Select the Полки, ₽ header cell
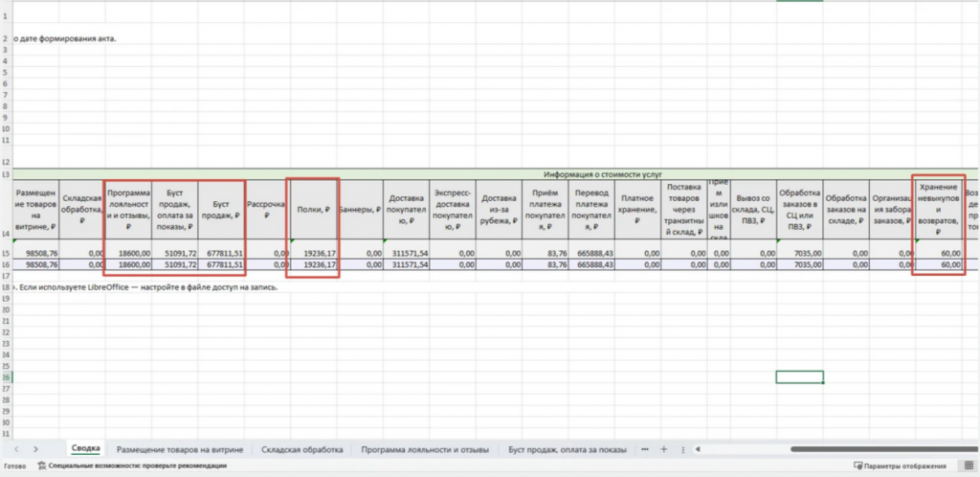Image resolution: width=980 pixels, height=477 pixels. [313, 208]
